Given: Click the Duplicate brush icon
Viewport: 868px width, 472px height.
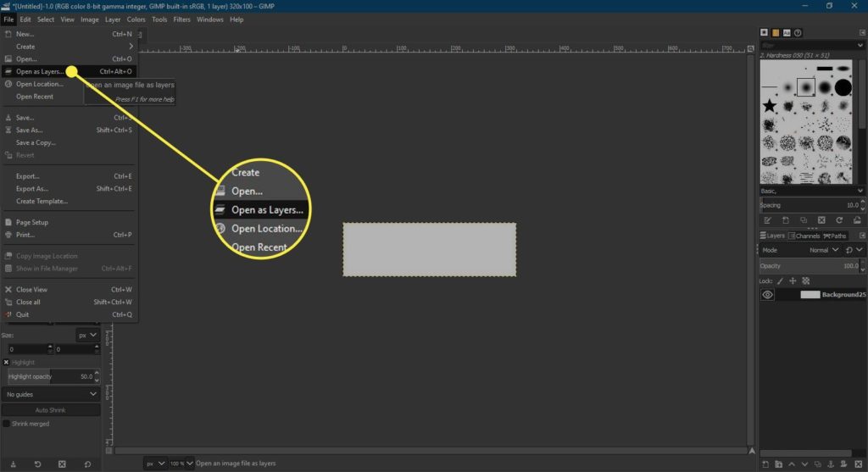Looking at the screenshot, I should pos(804,220).
